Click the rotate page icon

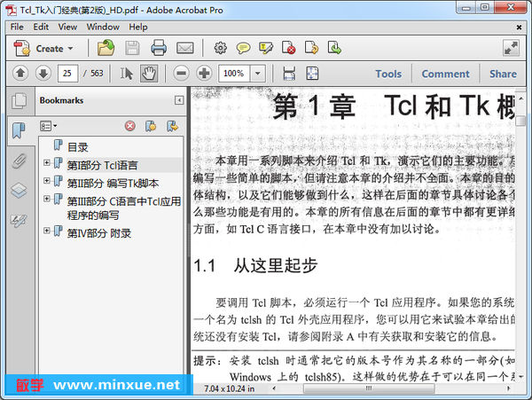coord(311,48)
